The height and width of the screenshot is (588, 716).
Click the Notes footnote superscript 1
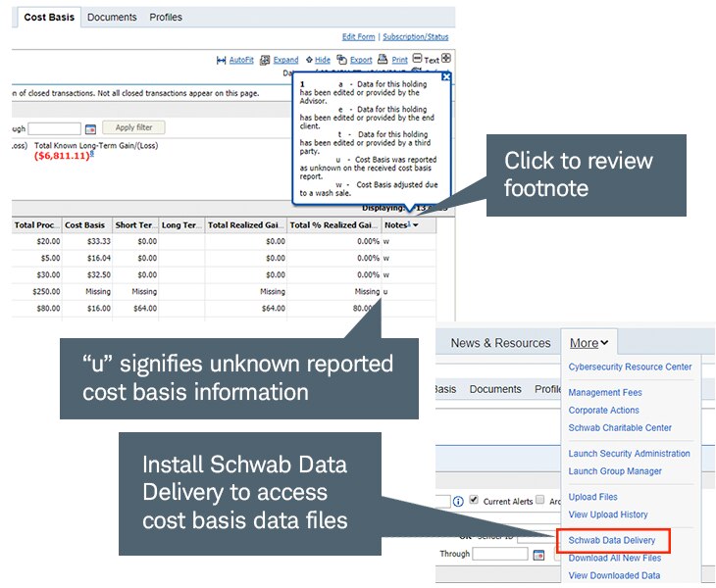409,223
